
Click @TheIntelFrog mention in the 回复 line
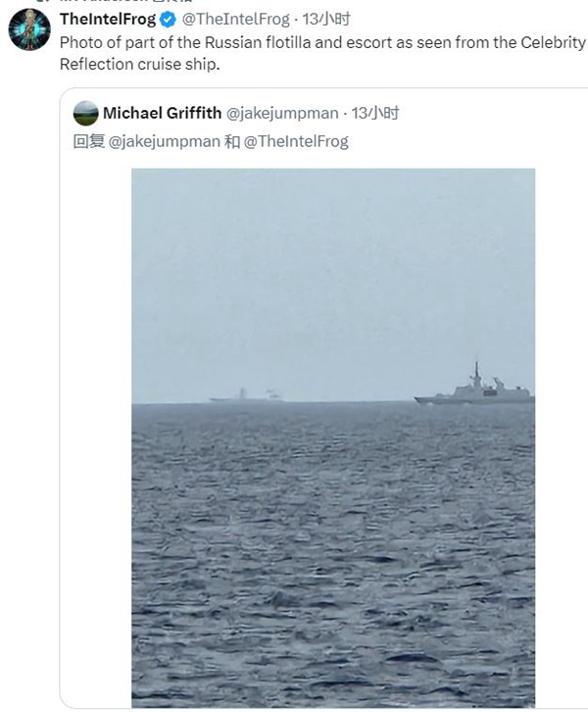click(x=296, y=141)
